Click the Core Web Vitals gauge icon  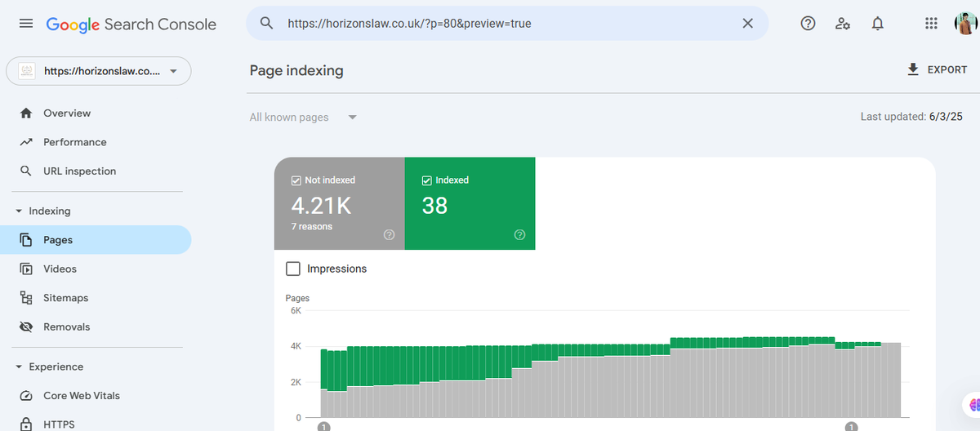[26, 396]
